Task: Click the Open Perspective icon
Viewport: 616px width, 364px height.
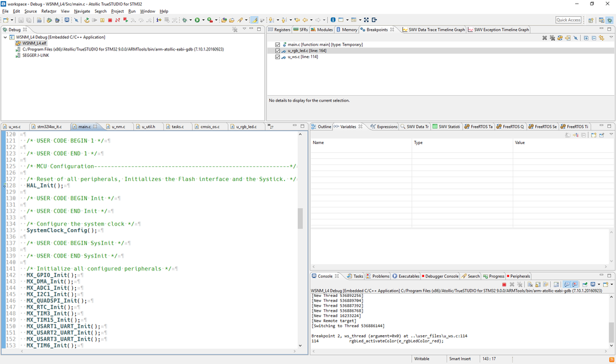Action: (591, 20)
